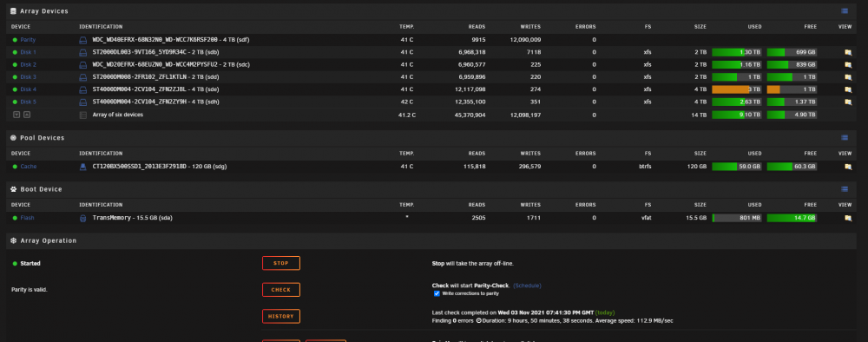Browse Disk 3 with its view folder icon

(x=847, y=77)
